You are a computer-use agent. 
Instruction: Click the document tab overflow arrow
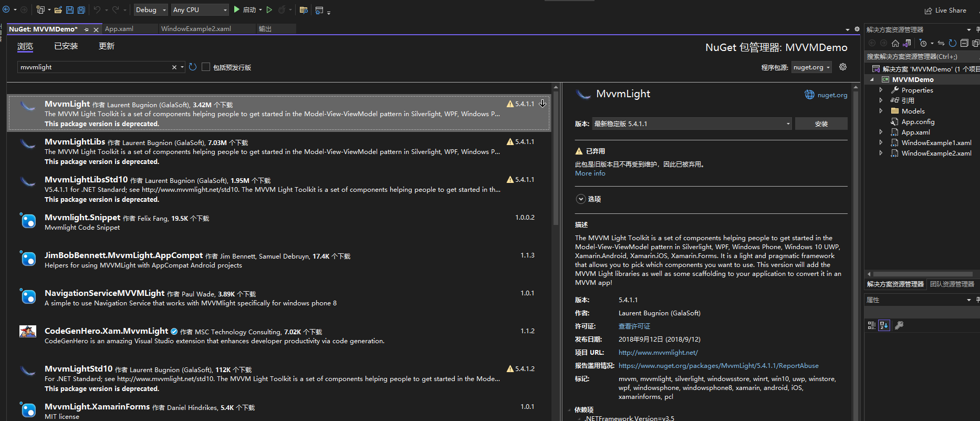[848, 29]
